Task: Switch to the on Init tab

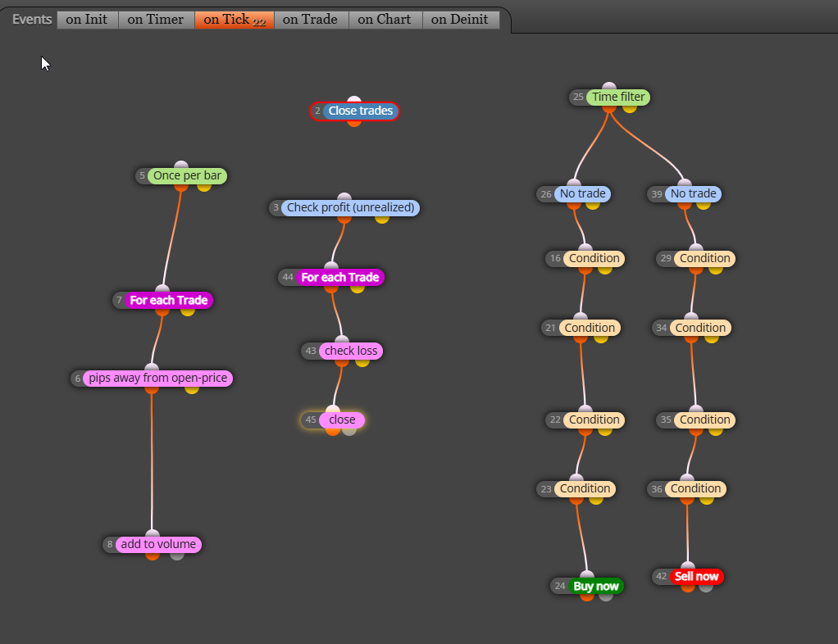Action: (87, 20)
